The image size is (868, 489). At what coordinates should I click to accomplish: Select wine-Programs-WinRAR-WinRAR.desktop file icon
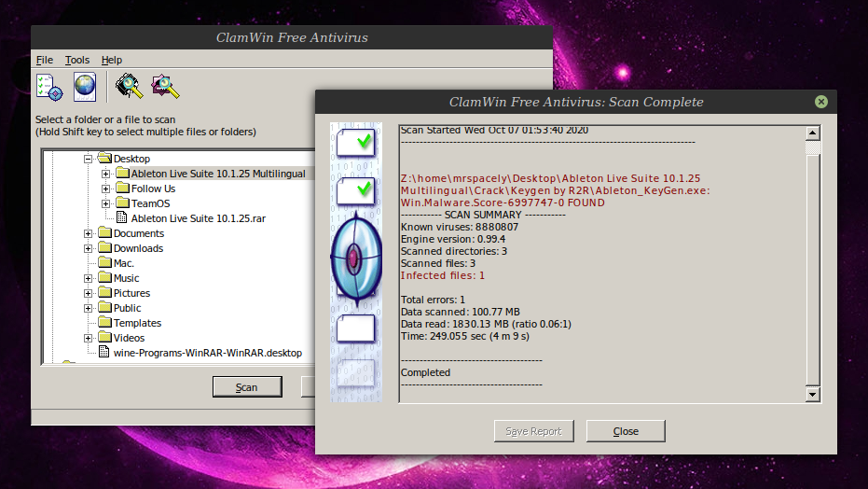tap(103, 352)
